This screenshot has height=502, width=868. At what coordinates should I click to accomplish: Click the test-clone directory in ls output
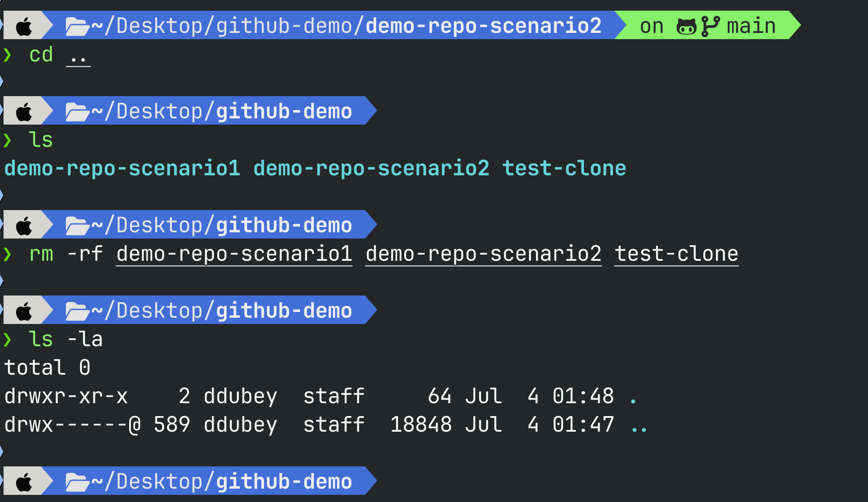point(564,169)
